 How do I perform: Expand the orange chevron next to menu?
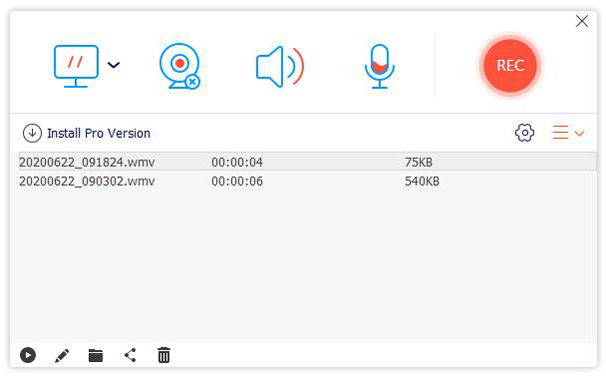click(x=579, y=134)
